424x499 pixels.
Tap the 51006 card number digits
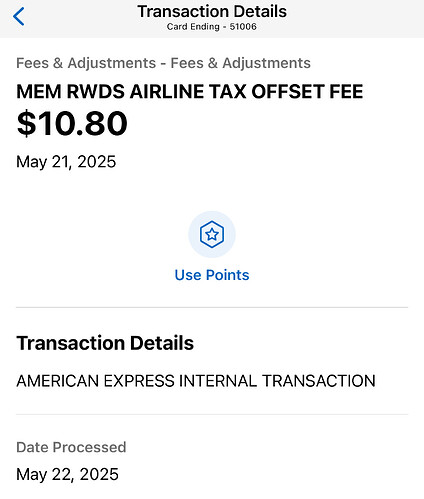243,27
